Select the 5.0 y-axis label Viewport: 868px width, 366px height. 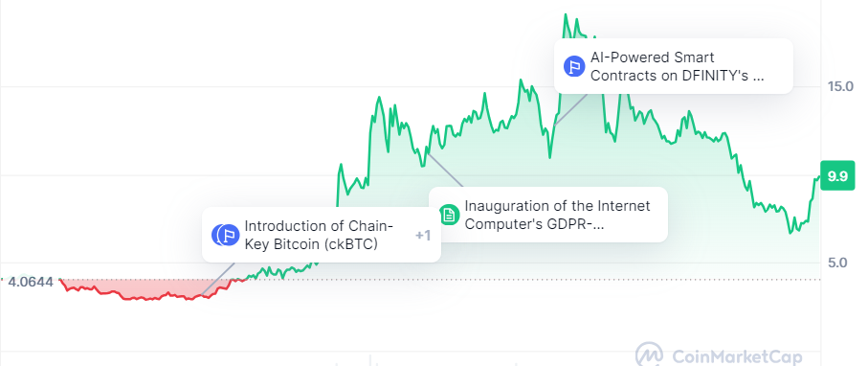[837, 263]
